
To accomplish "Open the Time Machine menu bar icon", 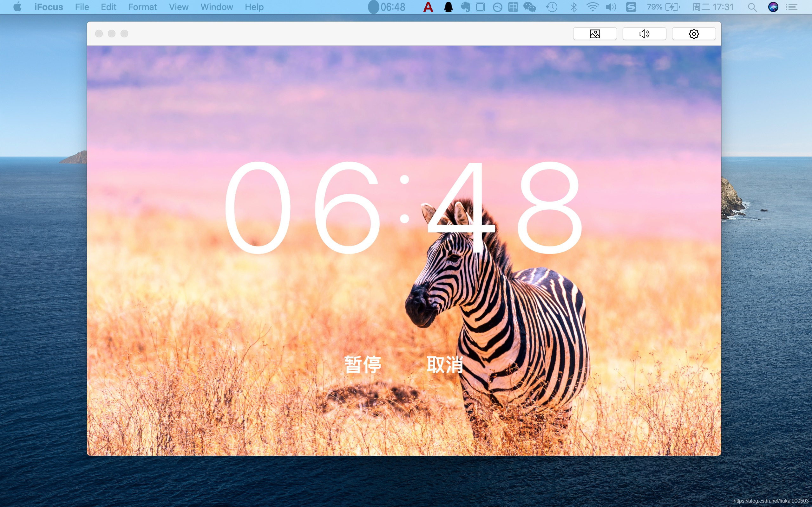I will pyautogui.click(x=552, y=7).
